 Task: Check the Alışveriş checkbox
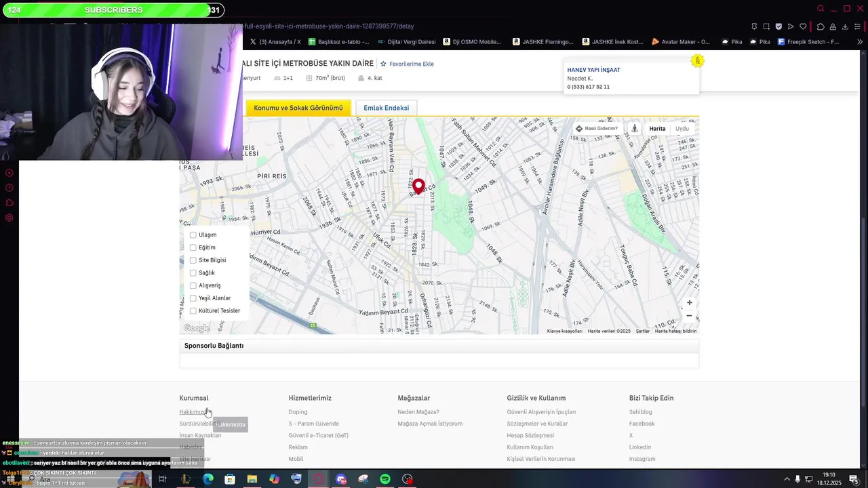coord(193,285)
